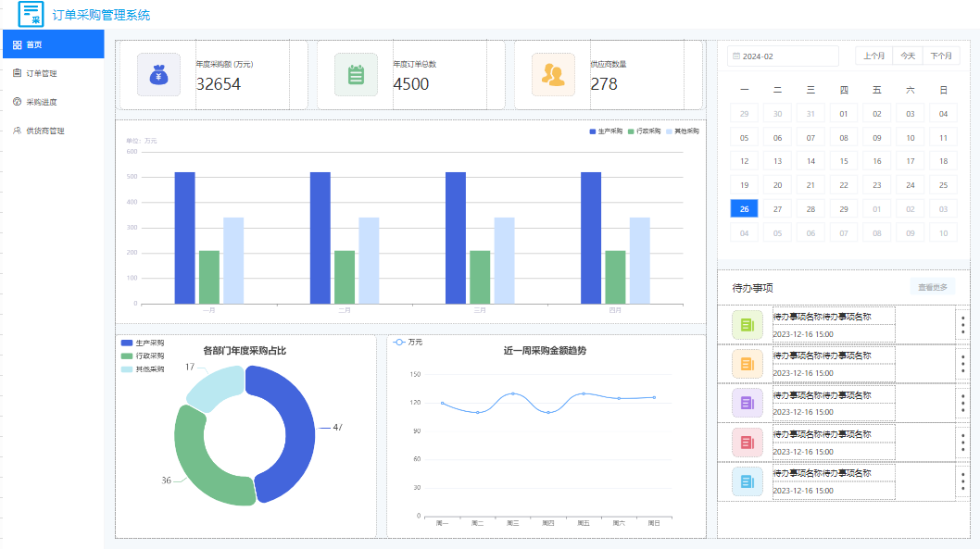Image resolution: width=980 pixels, height=549 pixels.
Task: Open 供货商管理 in the sidebar
Action: pos(39,131)
